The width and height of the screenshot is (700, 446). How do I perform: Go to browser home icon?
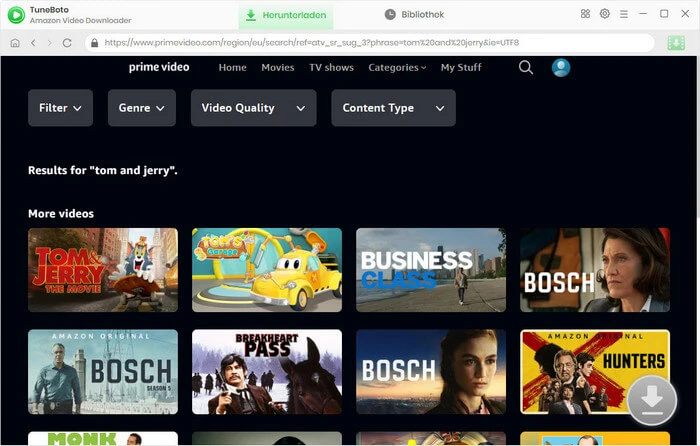tap(15, 43)
